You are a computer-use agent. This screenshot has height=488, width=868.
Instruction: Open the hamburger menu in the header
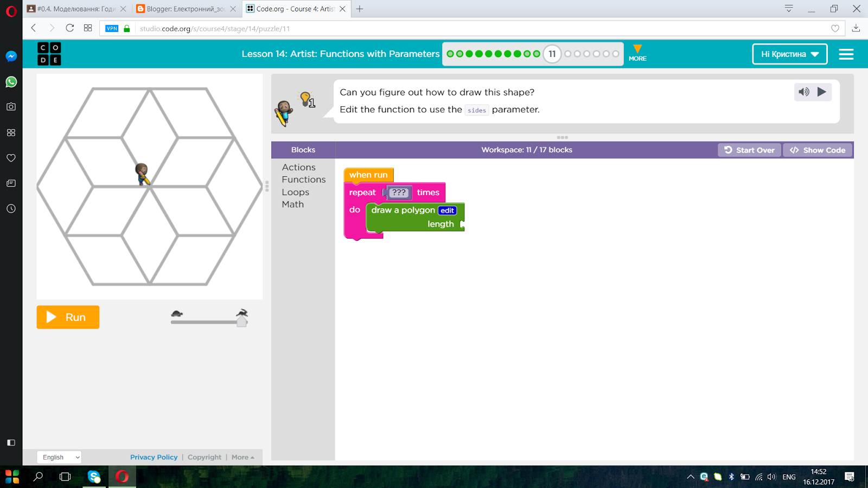(x=846, y=54)
